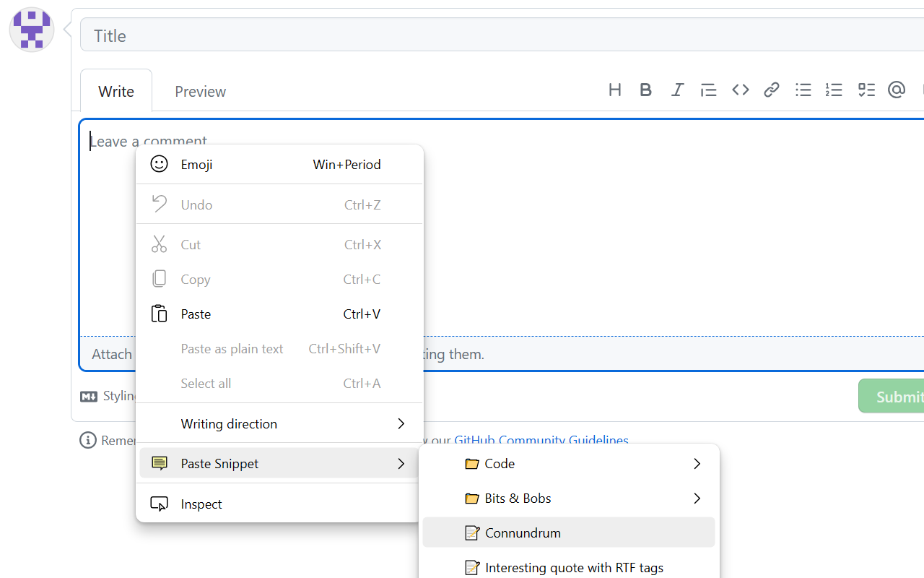Click the heading formatting icon
The image size is (924, 578).
click(x=615, y=90)
